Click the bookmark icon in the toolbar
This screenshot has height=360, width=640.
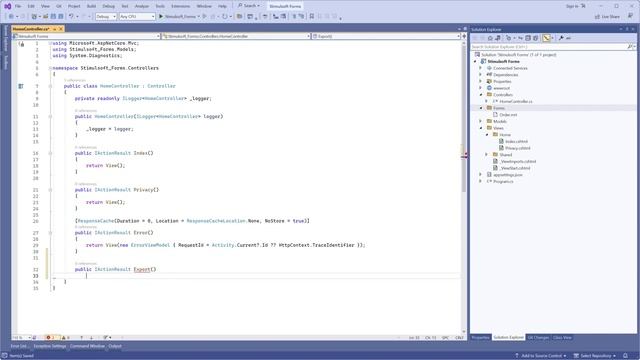pyautogui.click(x=311, y=16)
